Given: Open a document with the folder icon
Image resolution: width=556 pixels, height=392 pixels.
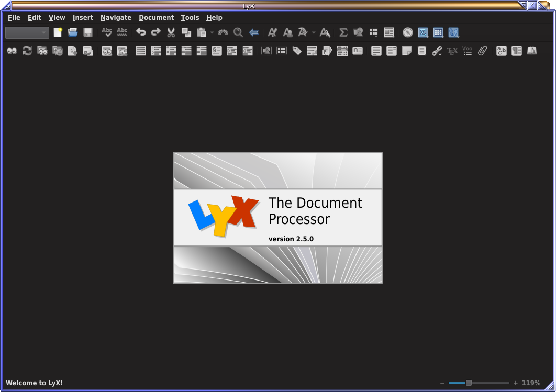Looking at the screenshot, I should click(73, 32).
